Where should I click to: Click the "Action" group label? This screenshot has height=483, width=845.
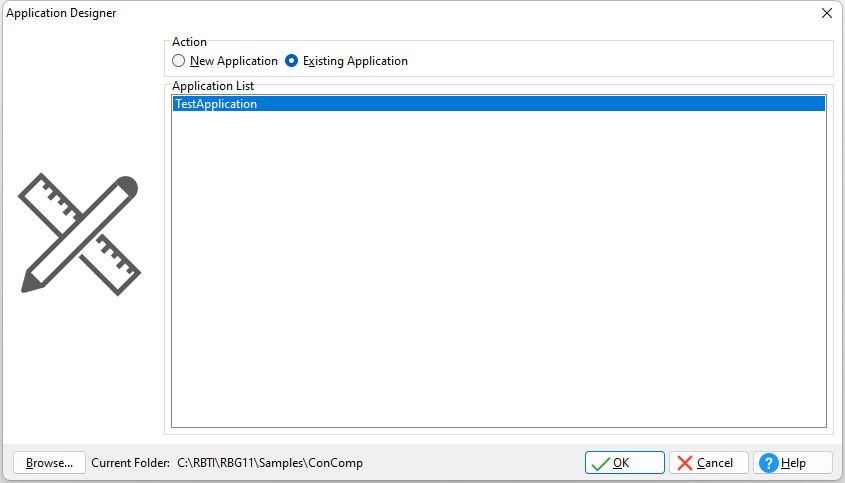[189, 42]
